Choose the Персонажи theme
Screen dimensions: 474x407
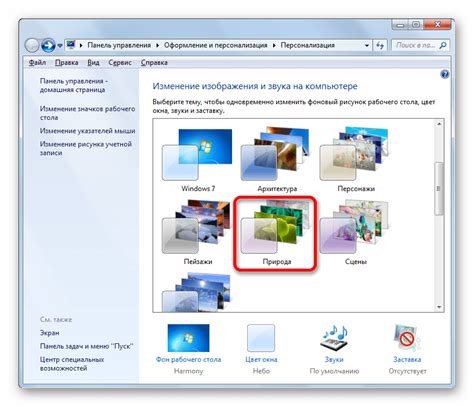[355, 160]
